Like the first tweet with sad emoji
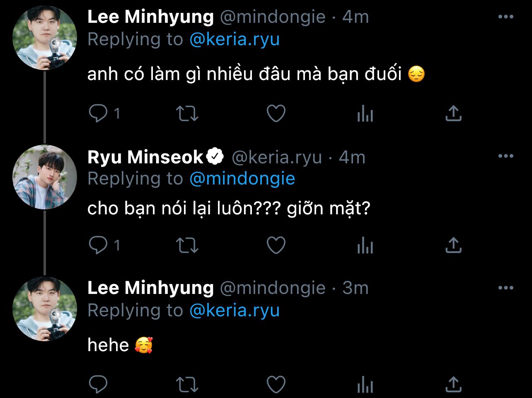The image size is (532, 398). tap(276, 113)
